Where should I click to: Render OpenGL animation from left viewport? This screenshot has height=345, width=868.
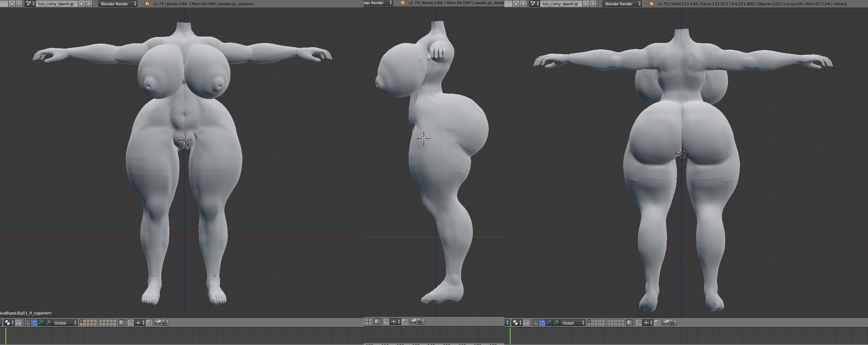(x=165, y=323)
